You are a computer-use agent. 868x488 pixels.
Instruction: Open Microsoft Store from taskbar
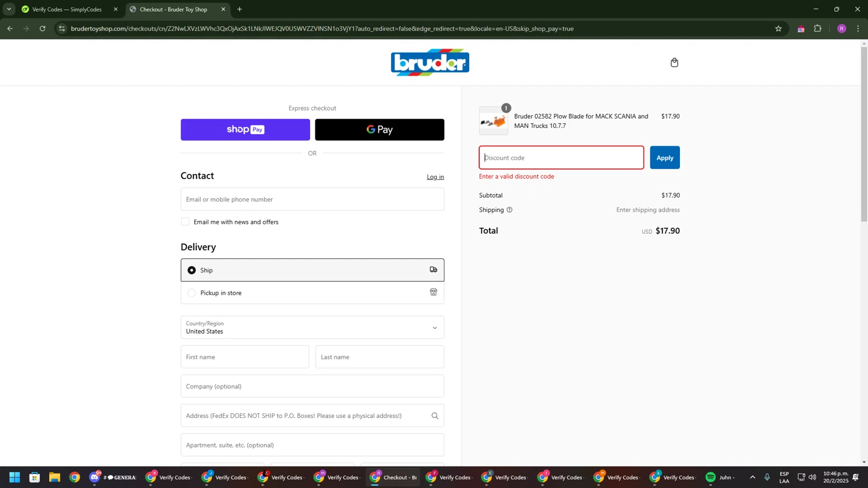click(35, 477)
